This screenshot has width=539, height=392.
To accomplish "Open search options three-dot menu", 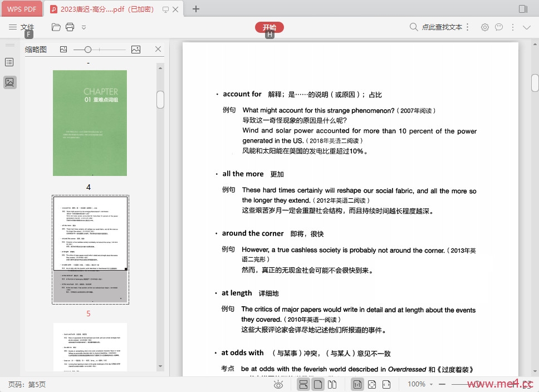I will 468,27.
